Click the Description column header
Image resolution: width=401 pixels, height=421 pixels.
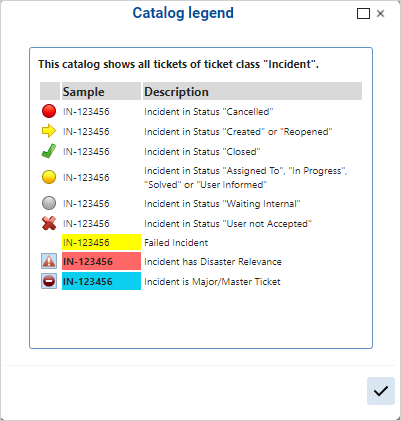[x=252, y=91]
